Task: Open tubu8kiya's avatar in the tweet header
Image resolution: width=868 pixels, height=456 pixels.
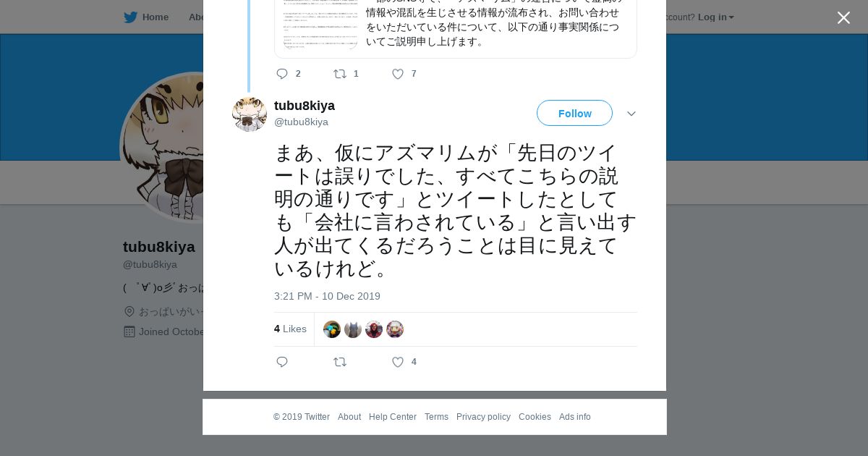Action: [x=250, y=114]
